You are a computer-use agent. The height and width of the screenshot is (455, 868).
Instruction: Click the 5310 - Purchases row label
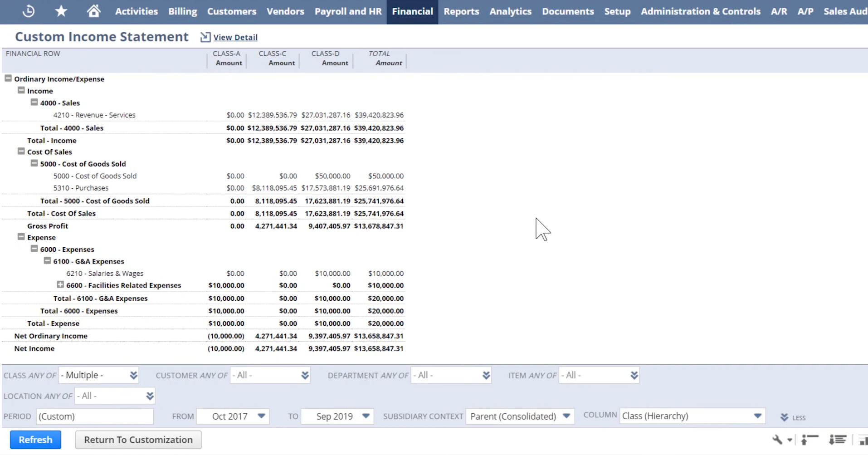pyautogui.click(x=81, y=188)
